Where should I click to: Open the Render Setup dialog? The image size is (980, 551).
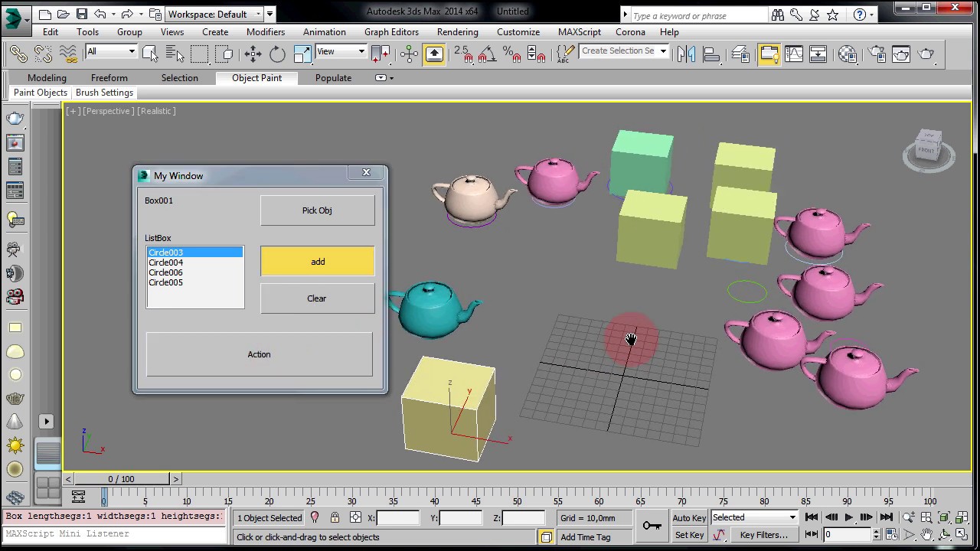click(877, 54)
